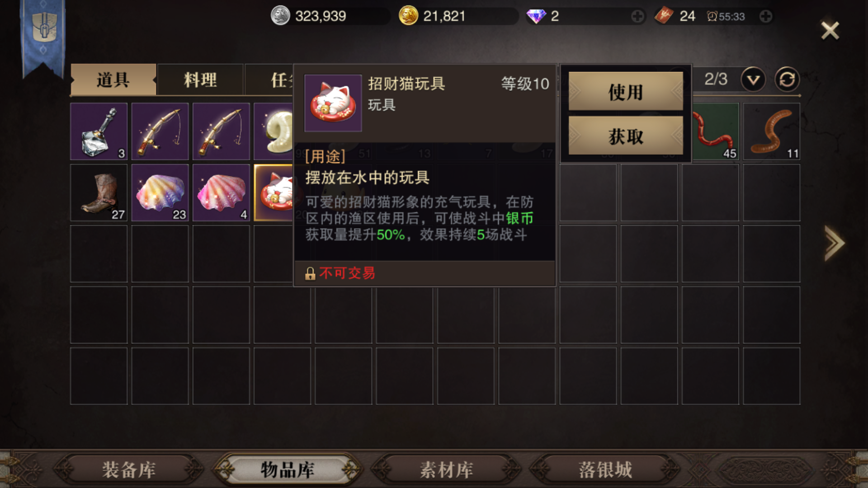Viewport: 868px width, 488px height.
Task: Select the brown earthworm bait with count 11
Action: coord(772,131)
